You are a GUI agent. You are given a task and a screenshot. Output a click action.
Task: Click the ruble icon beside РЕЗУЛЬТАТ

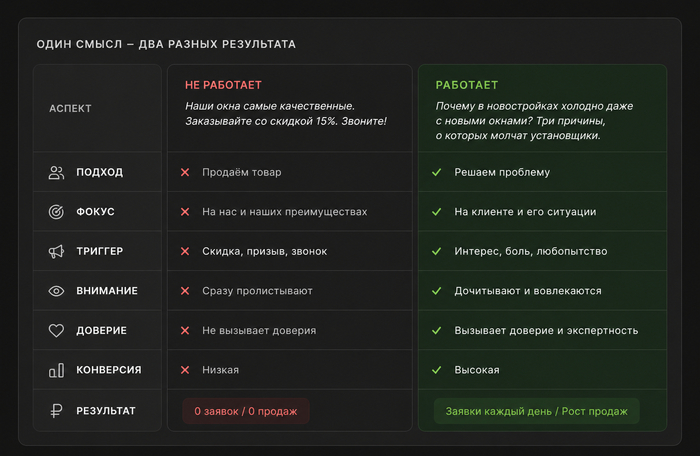(x=56, y=410)
